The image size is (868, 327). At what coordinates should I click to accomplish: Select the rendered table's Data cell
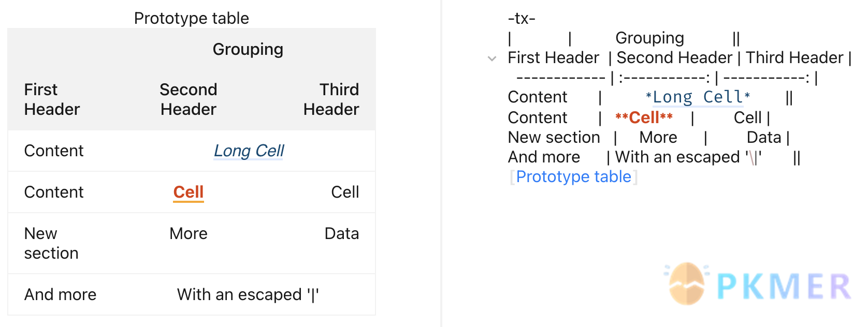click(341, 233)
